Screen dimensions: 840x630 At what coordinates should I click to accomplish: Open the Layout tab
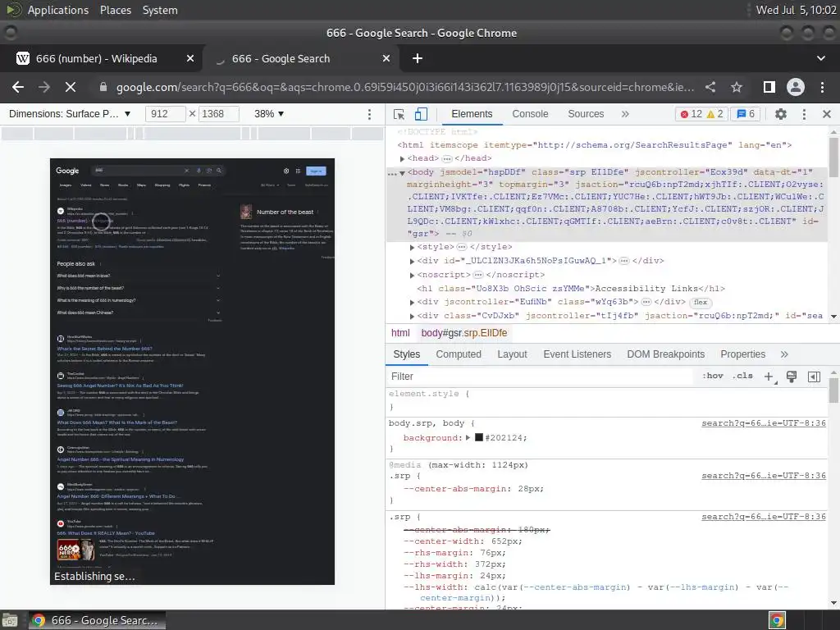[x=512, y=354]
